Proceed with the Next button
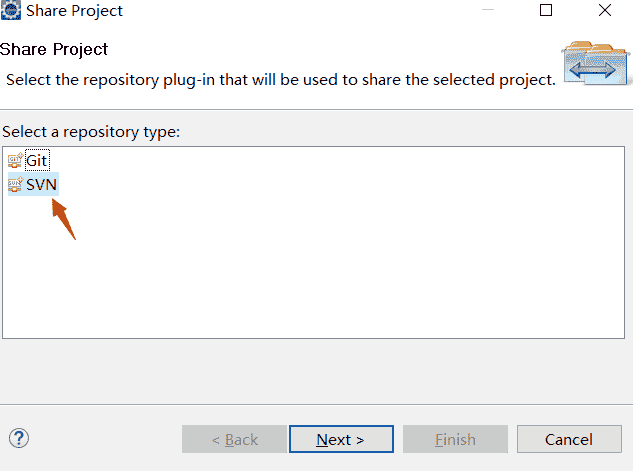 [340, 439]
